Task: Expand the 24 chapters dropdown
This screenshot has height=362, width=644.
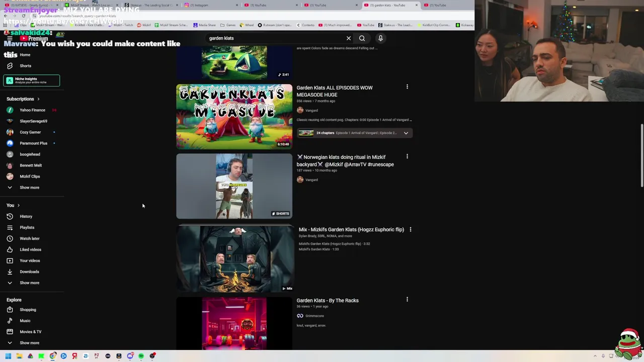Action: [406, 133]
